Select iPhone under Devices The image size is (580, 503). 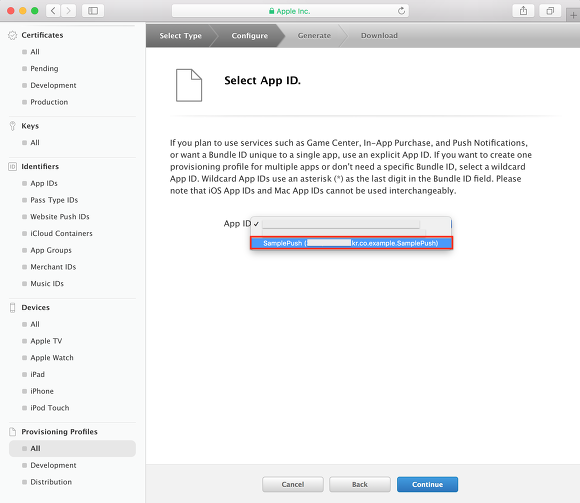click(42, 391)
